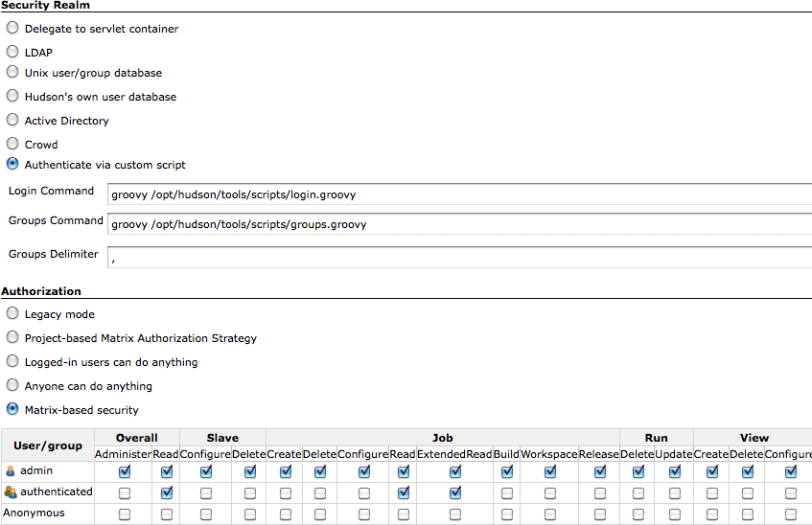This screenshot has width=812, height=525.
Task: Uncheck Job Read for authenticated
Action: coord(404,492)
